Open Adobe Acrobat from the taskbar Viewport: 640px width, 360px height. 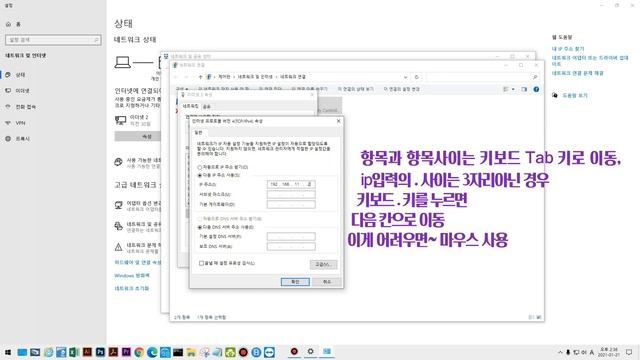[113, 352]
